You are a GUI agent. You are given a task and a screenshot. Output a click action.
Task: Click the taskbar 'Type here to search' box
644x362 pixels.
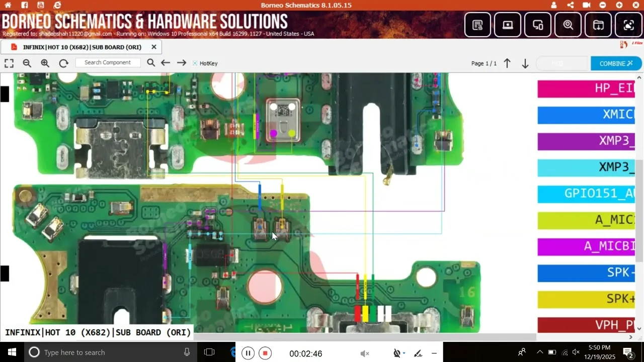point(111,352)
